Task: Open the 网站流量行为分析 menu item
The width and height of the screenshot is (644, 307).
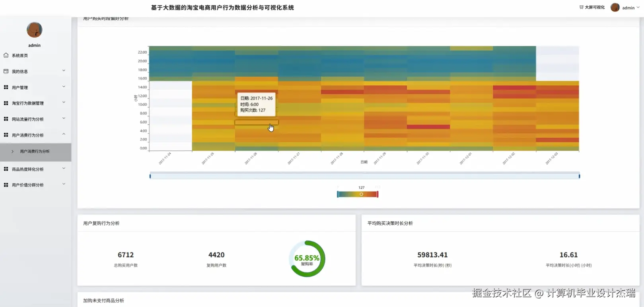Action: point(35,119)
